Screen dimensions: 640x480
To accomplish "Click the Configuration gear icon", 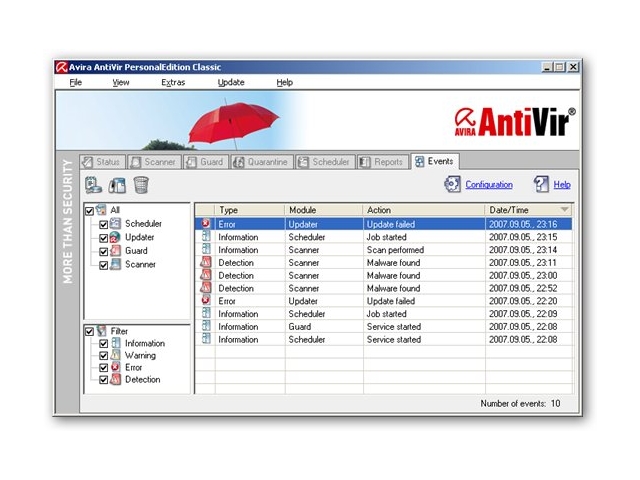I will tap(452, 184).
